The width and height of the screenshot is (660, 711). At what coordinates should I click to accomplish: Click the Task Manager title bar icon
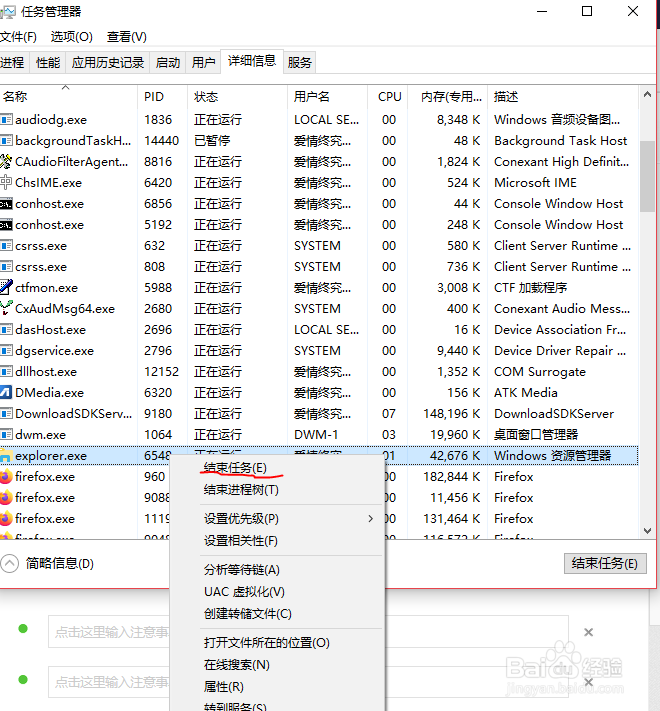tap(7, 12)
